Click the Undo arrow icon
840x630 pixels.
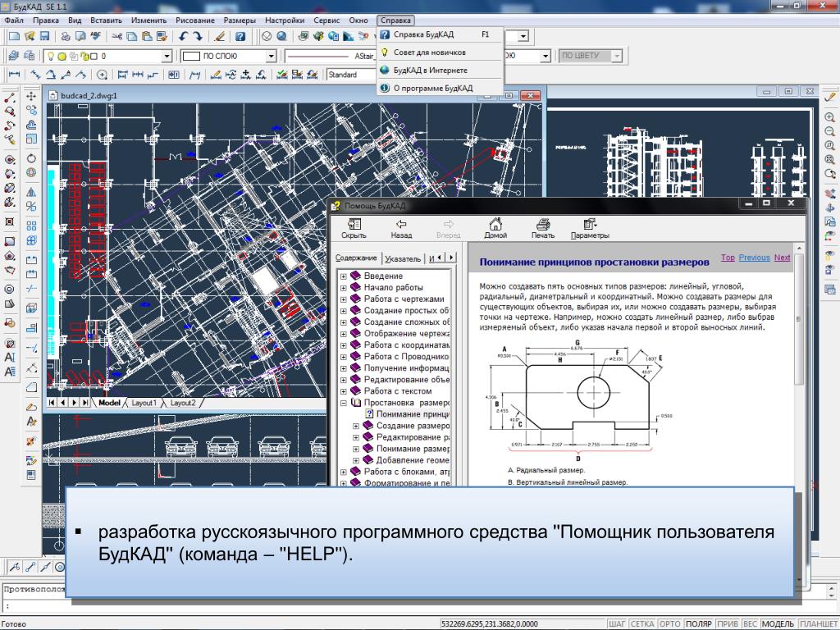(x=183, y=36)
